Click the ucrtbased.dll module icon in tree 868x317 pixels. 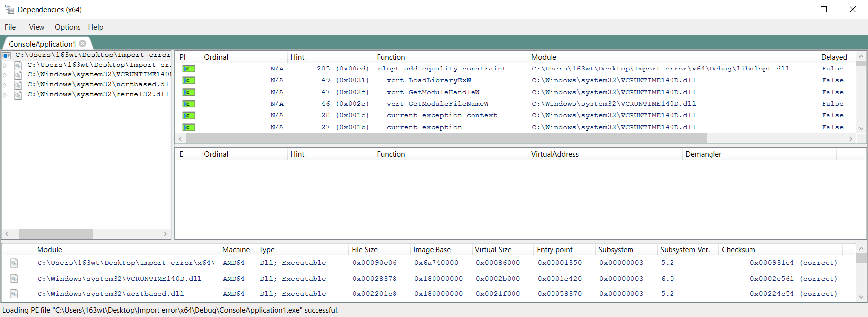tap(18, 85)
